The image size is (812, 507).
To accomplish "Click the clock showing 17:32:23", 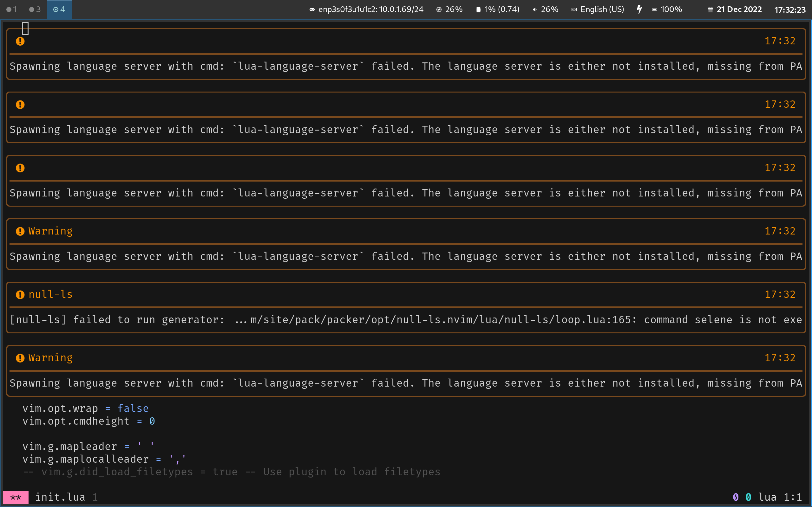I will tap(789, 10).
